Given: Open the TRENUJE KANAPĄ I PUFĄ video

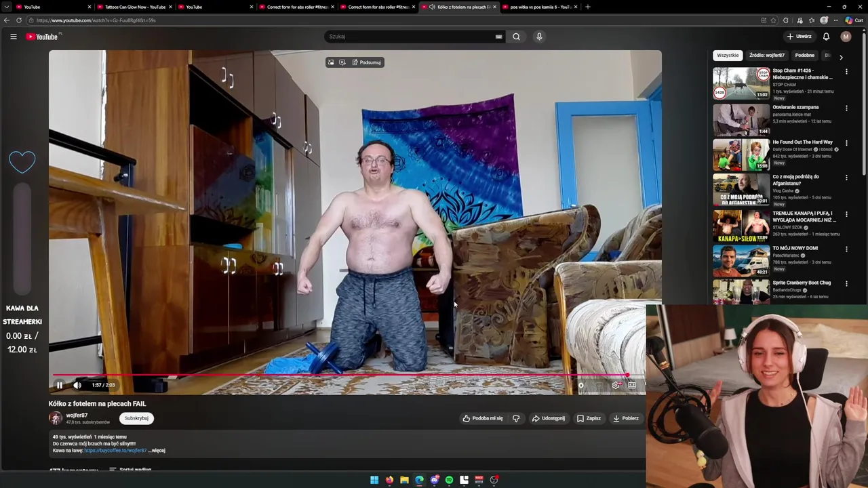Looking at the screenshot, I should pos(741,225).
